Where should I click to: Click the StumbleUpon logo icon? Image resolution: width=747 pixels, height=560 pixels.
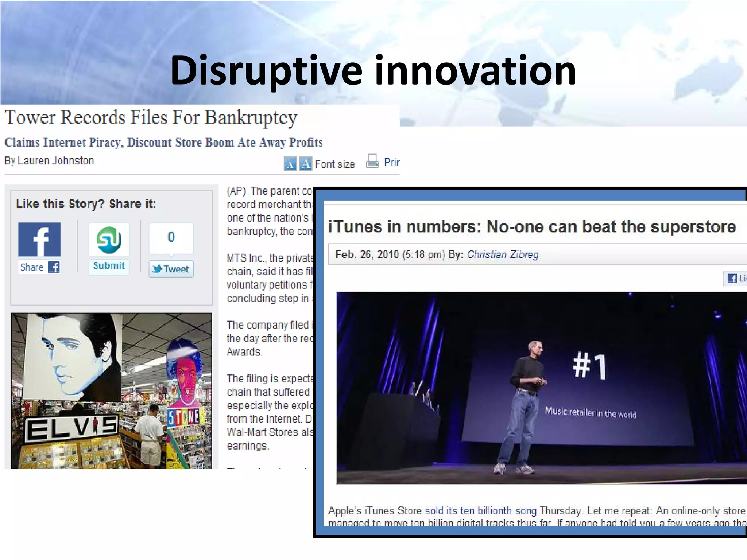pos(109,240)
